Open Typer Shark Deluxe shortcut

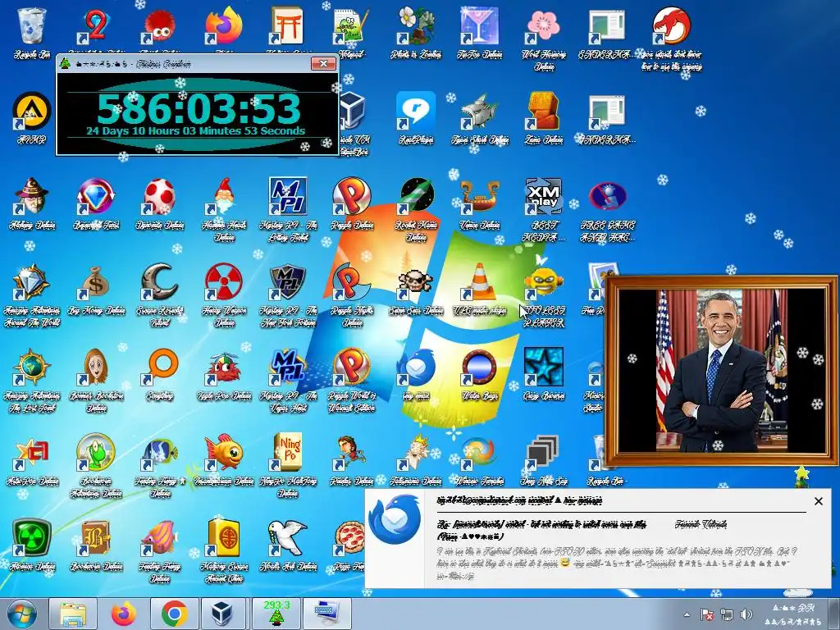tap(479, 112)
